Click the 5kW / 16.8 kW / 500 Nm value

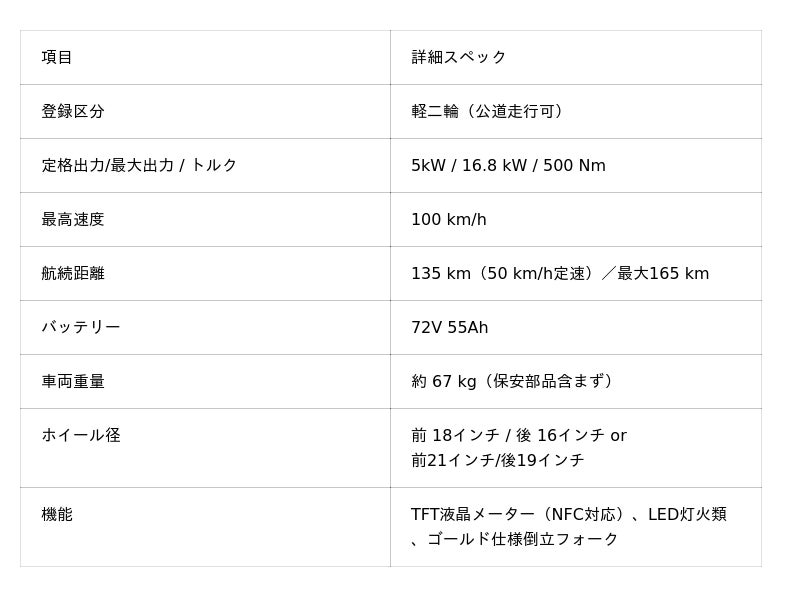[508, 165]
